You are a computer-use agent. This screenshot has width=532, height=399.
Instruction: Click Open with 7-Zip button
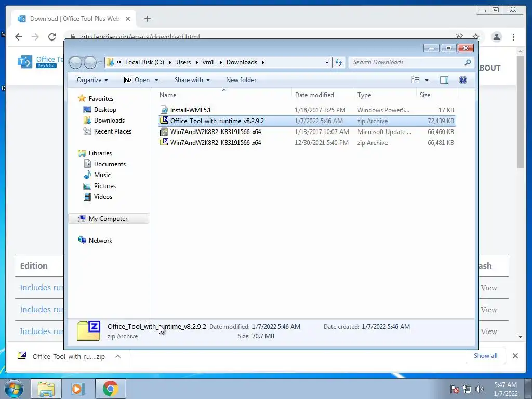(x=137, y=80)
